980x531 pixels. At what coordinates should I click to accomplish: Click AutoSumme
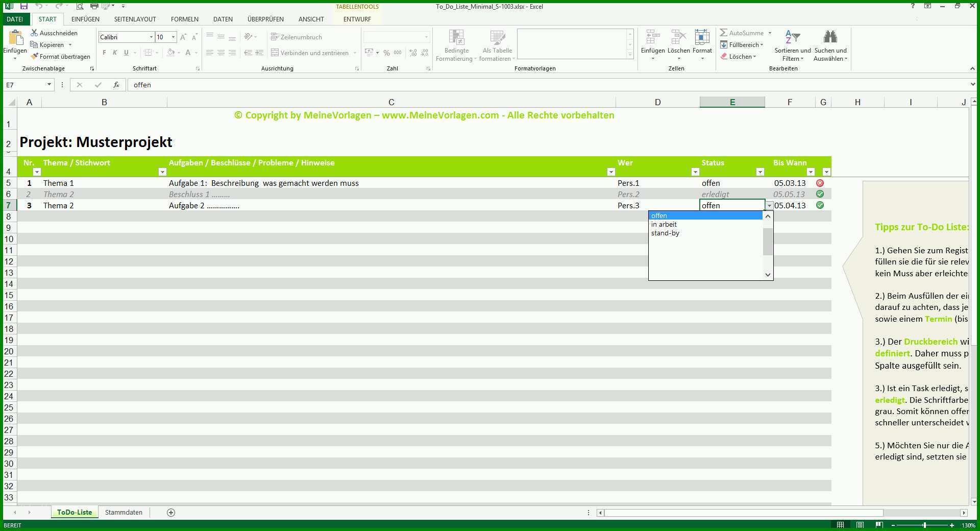tap(742, 33)
